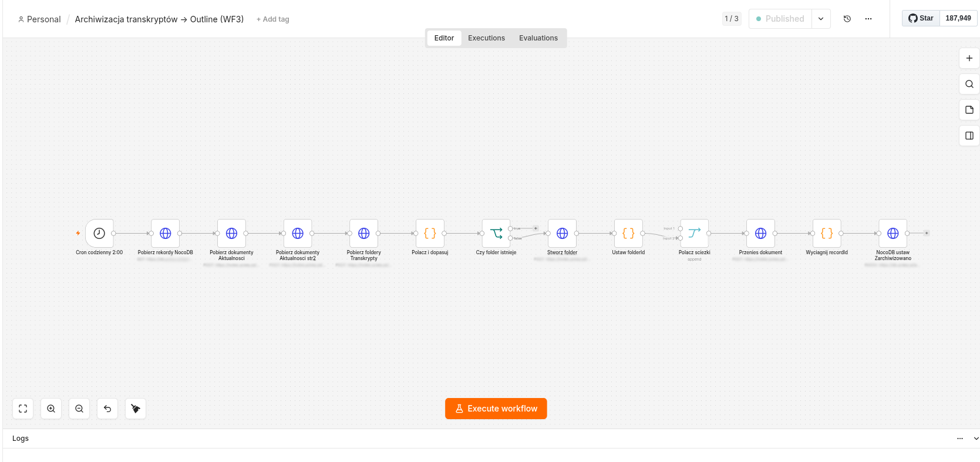Image resolution: width=980 pixels, height=462 pixels.
Task: Rename the workflow title Archiwizacja transkryptów
Action: pos(159,19)
